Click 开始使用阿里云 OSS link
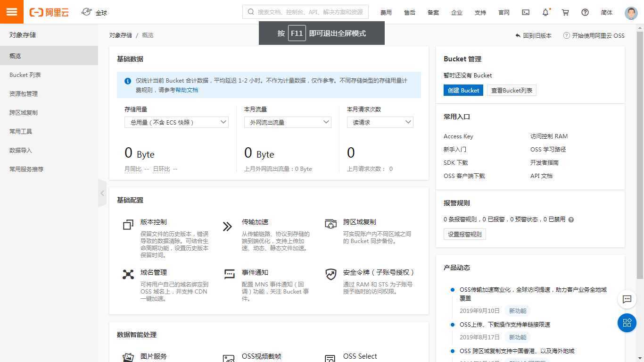Image resolution: width=644 pixels, height=362 pixels. (x=598, y=35)
